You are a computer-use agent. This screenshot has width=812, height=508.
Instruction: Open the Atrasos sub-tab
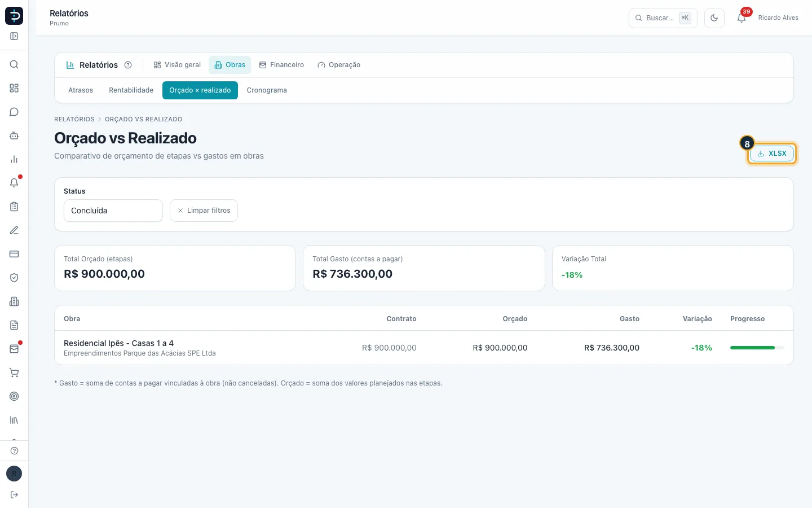click(81, 90)
